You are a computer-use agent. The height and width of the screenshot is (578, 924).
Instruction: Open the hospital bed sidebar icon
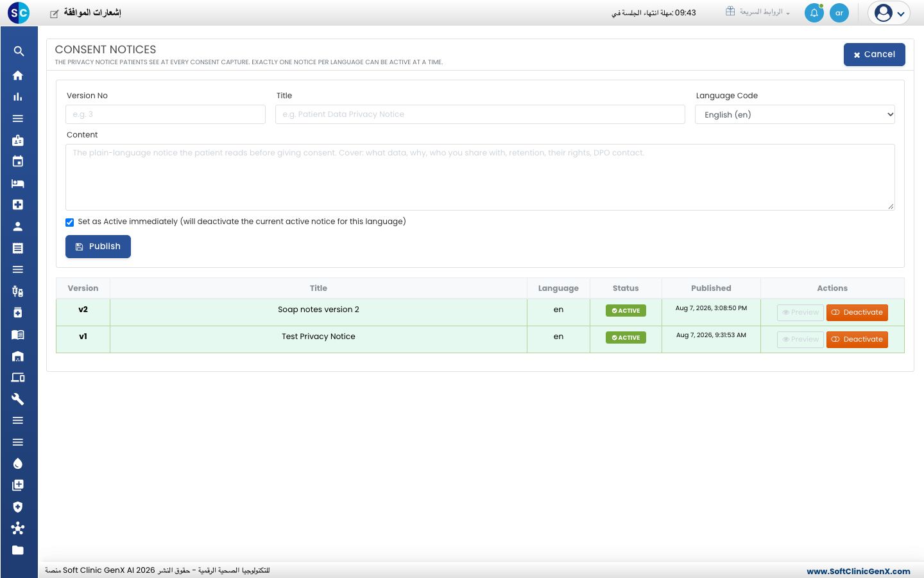point(18,184)
